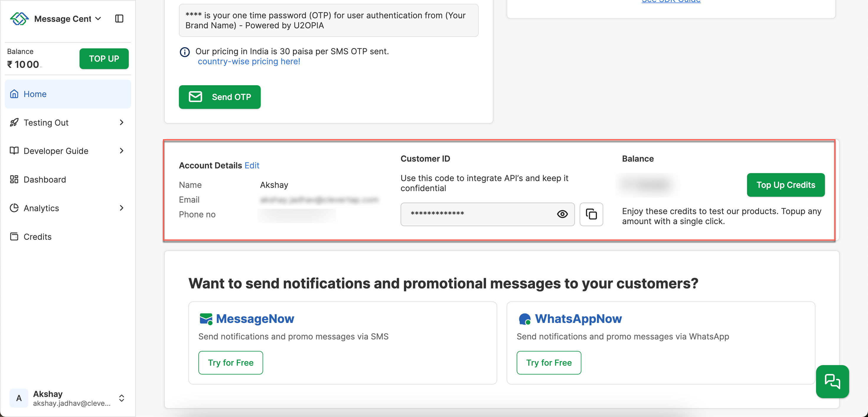Click the Top Up Credits button
Viewport: 868px width, 417px height.
pyautogui.click(x=785, y=185)
